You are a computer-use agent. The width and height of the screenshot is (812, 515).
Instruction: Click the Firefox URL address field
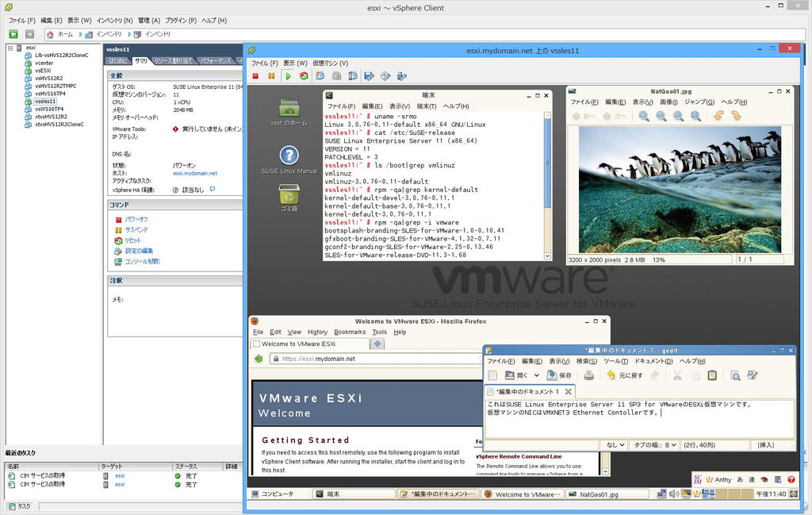377,359
